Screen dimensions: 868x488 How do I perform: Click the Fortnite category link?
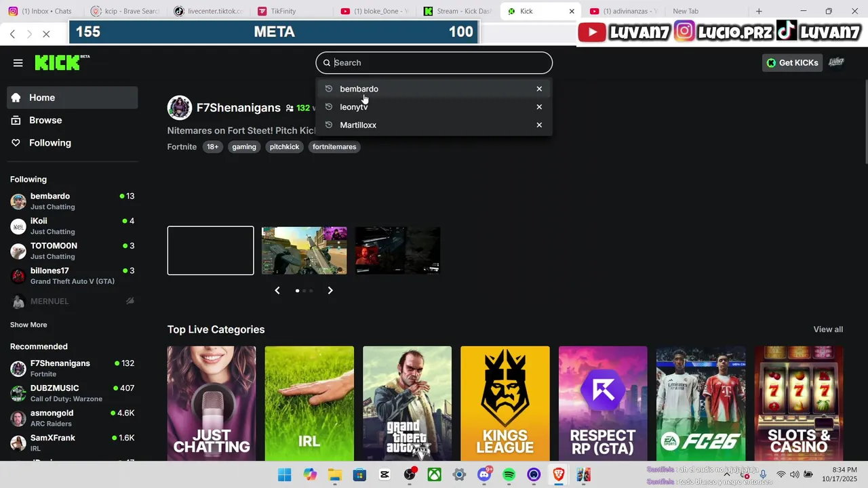[x=182, y=147]
